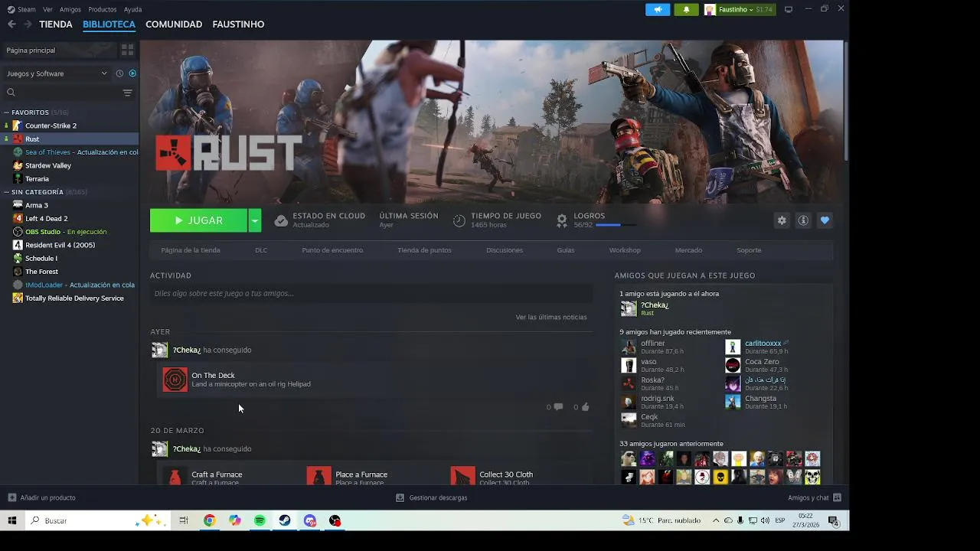Click Ver las últimas noticias
The image size is (980, 551).
[551, 317]
